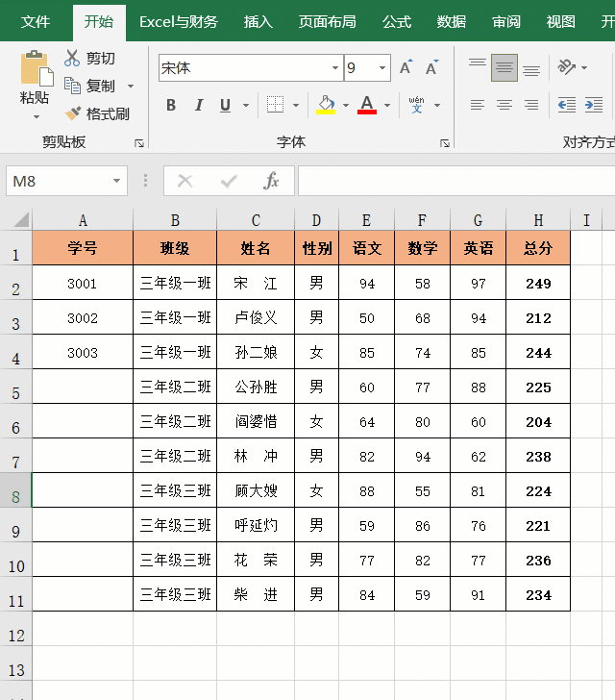Open Insert Function fx dialog

click(271, 181)
